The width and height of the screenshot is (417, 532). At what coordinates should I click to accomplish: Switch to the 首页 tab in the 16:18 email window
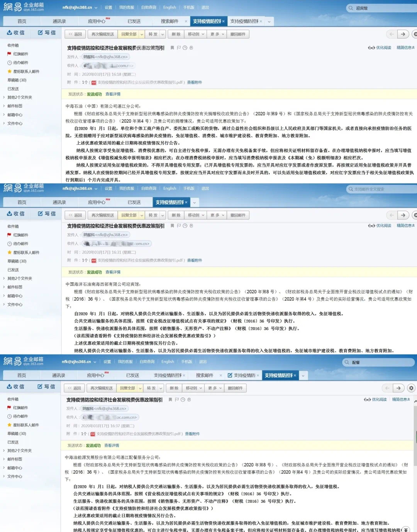click(x=22, y=21)
